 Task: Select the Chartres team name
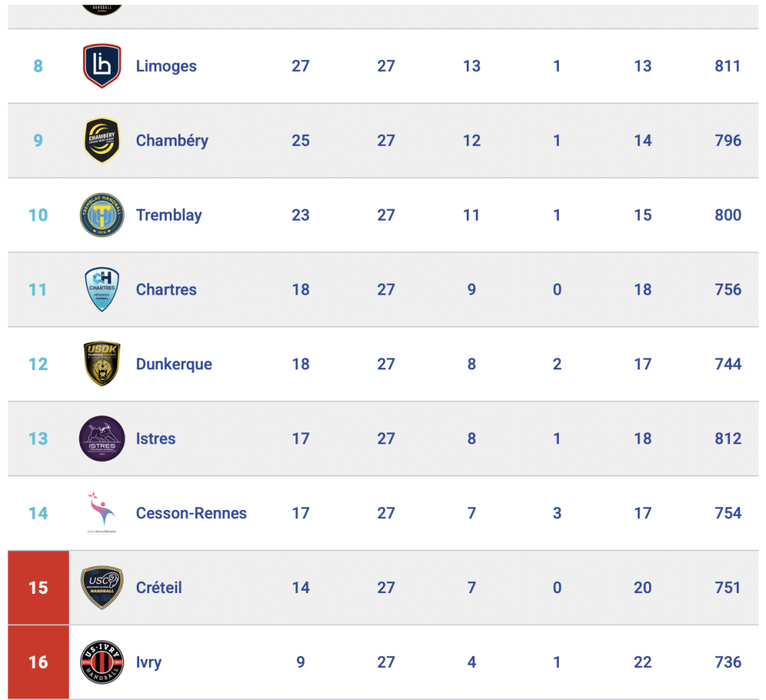click(x=166, y=289)
